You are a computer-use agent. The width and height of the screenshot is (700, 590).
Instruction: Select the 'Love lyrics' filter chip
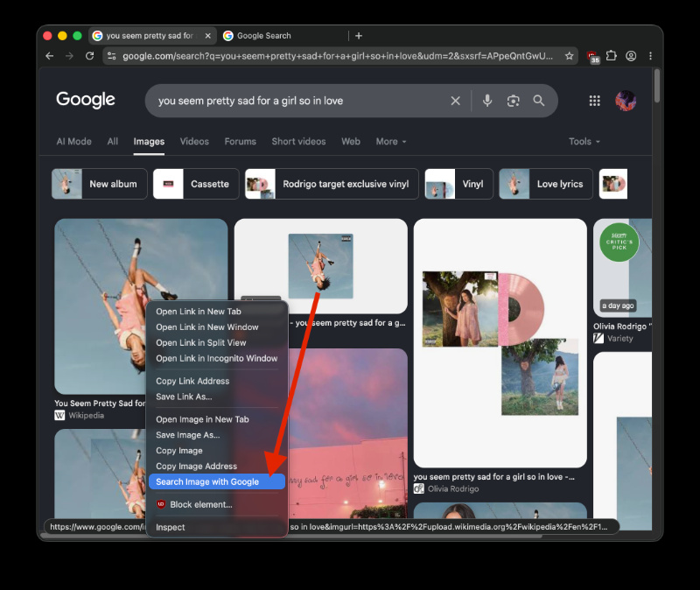point(545,184)
